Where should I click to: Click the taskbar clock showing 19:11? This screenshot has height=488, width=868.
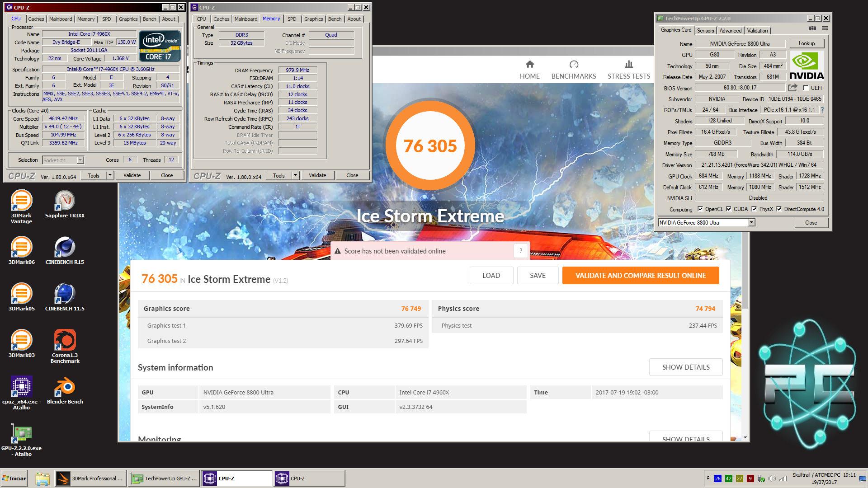tap(824, 479)
